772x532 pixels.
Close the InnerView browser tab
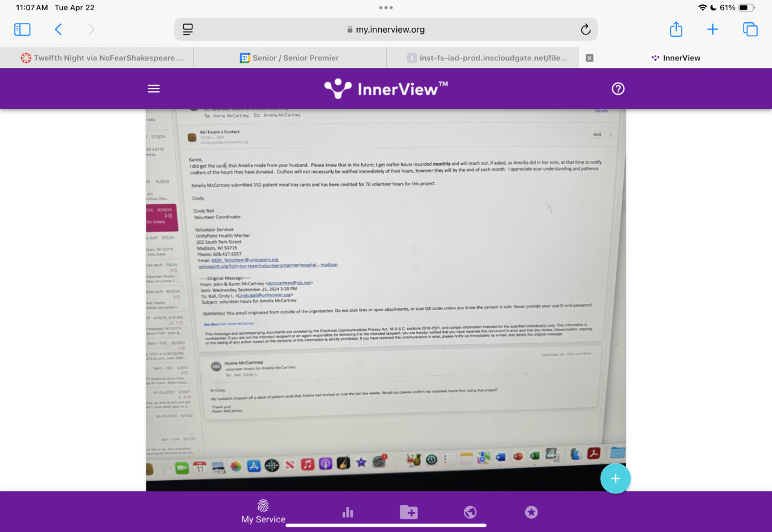point(590,58)
